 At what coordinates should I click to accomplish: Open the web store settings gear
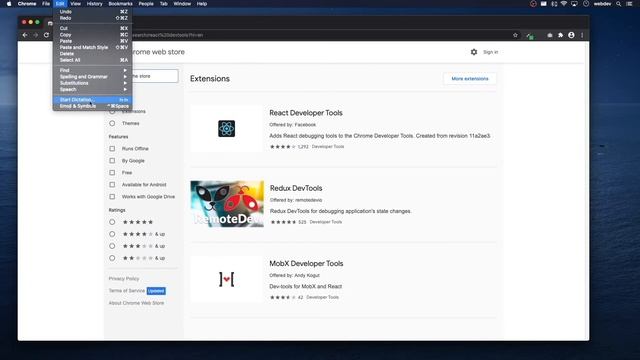[473, 52]
